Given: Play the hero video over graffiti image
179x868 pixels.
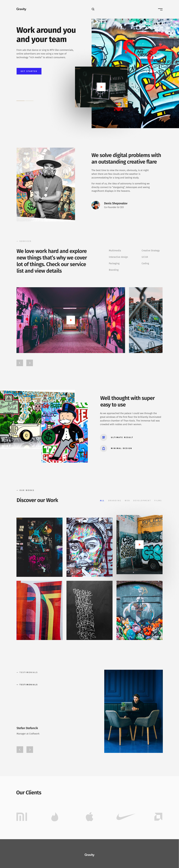Looking at the screenshot, I should tap(101, 87).
